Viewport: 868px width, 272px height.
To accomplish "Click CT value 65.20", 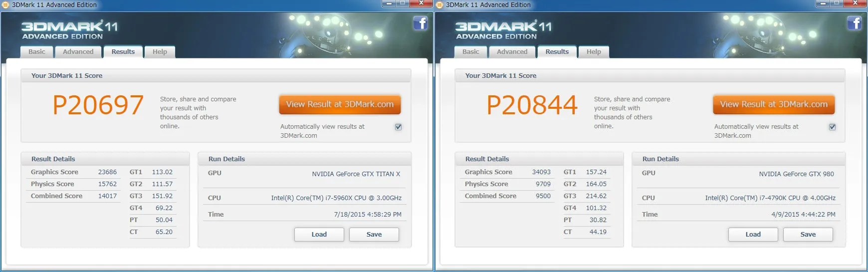I will click(x=164, y=232).
